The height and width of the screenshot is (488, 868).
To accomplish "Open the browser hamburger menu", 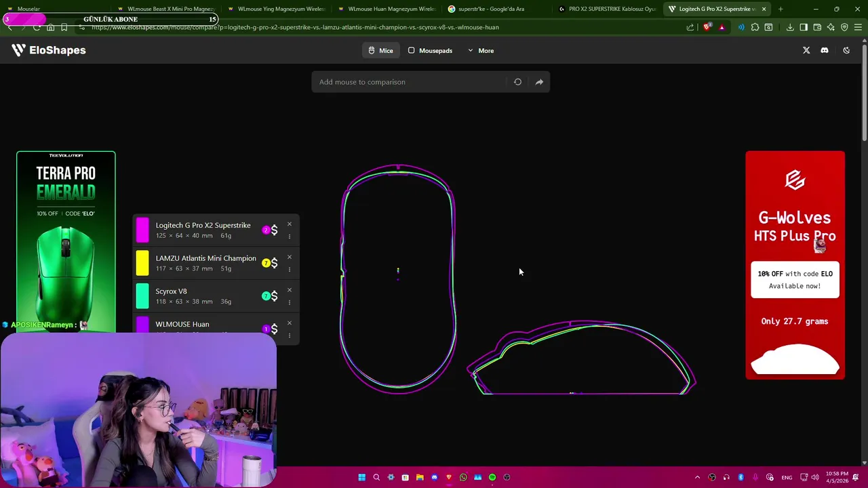I will pos(858,27).
